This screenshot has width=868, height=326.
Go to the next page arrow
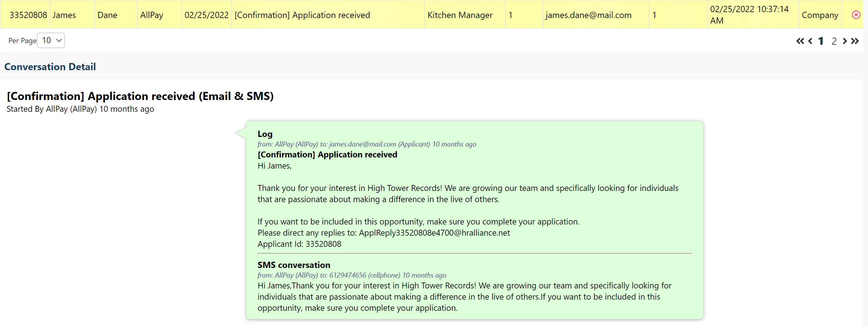coord(845,41)
